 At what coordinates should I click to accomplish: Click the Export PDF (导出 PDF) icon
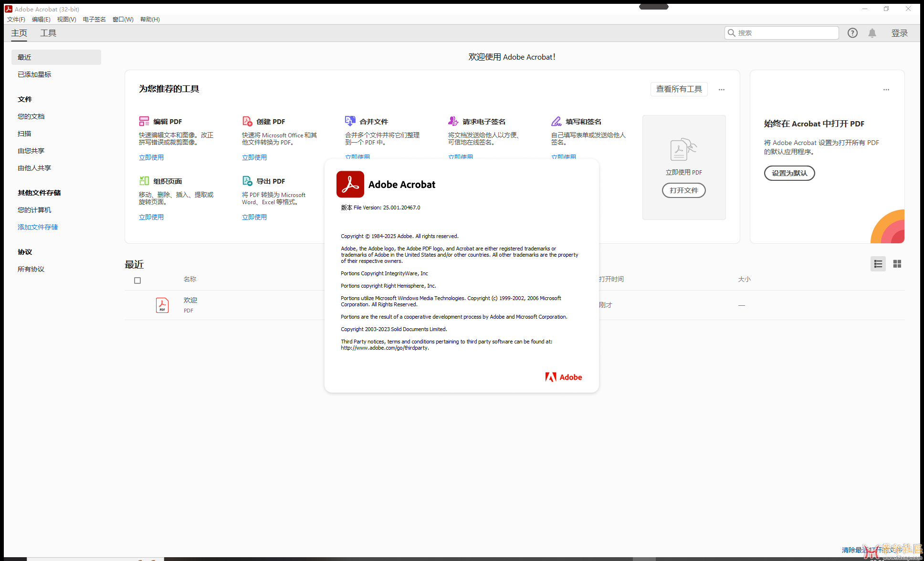247,181
